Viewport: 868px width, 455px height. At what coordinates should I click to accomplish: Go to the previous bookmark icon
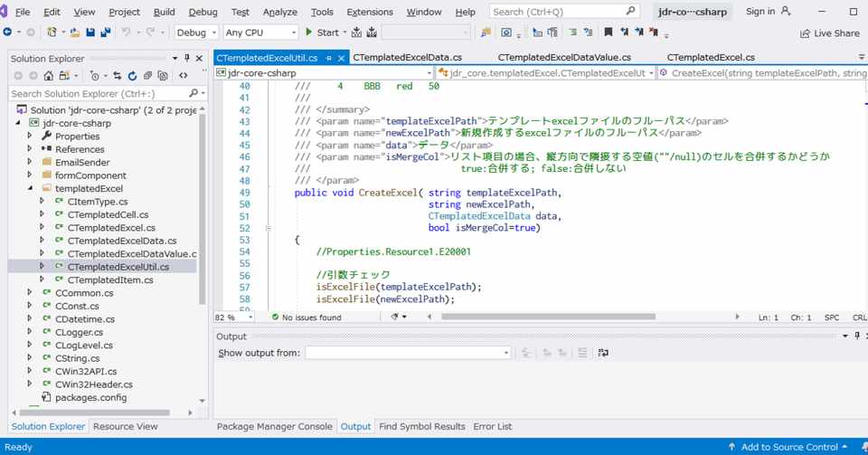pyautogui.click(x=624, y=33)
